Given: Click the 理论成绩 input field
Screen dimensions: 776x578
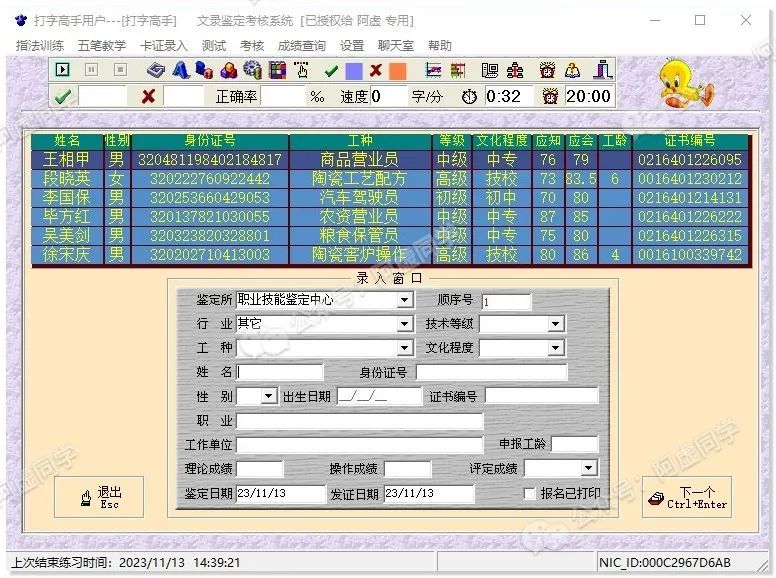Looking at the screenshot, I should (260, 468).
